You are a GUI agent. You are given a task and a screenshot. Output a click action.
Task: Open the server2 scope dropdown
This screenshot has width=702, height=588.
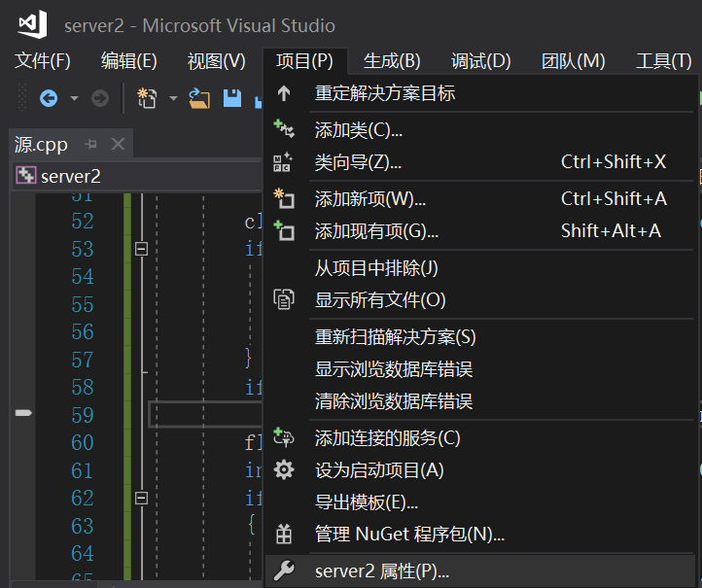(136, 176)
